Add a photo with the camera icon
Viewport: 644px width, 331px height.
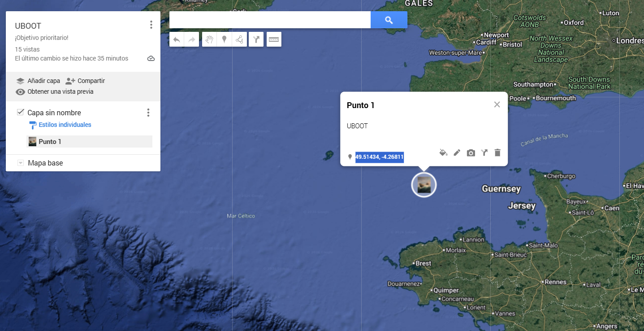(x=471, y=153)
